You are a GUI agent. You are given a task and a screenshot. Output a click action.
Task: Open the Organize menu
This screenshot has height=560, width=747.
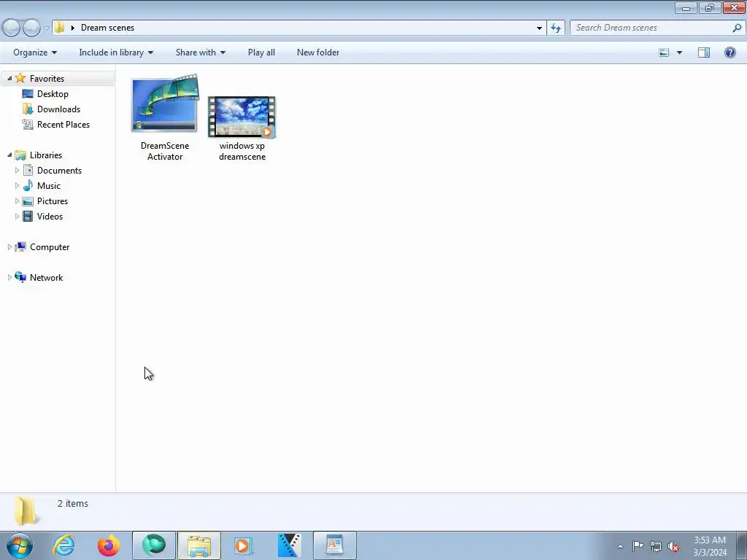[x=35, y=52]
